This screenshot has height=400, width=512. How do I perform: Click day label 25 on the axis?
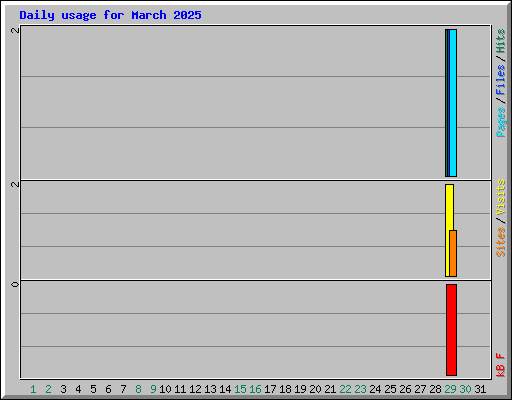(x=390, y=389)
